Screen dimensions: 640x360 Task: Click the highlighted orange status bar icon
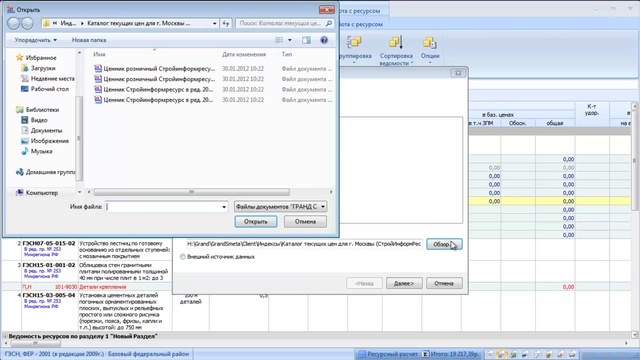(x=502, y=354)
